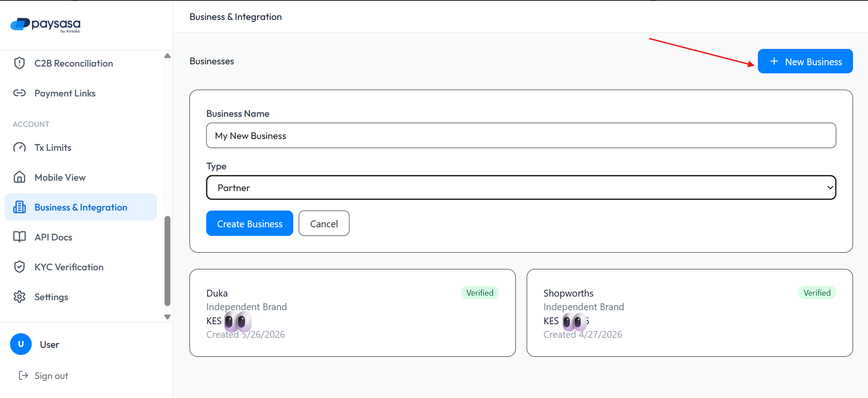Viewport: 868px width, 398px height.
Task: Click the Businesses section heading
Action: tap(212, 61)
